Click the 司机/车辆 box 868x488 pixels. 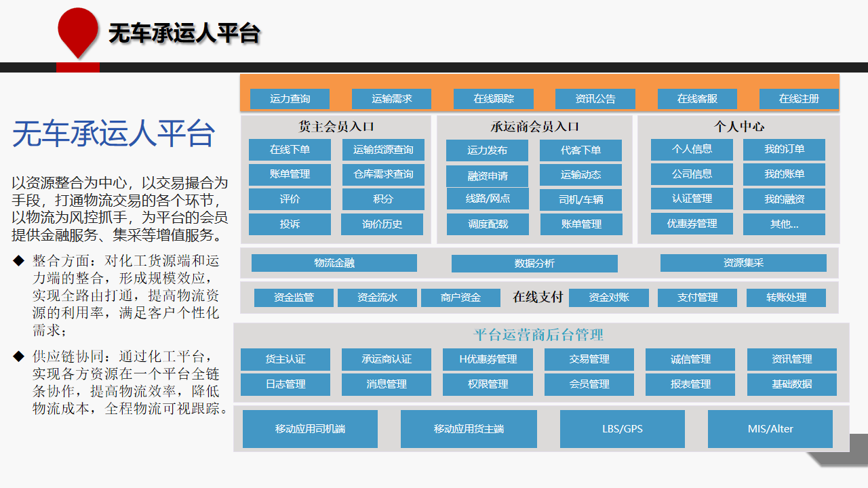[580, 200]
